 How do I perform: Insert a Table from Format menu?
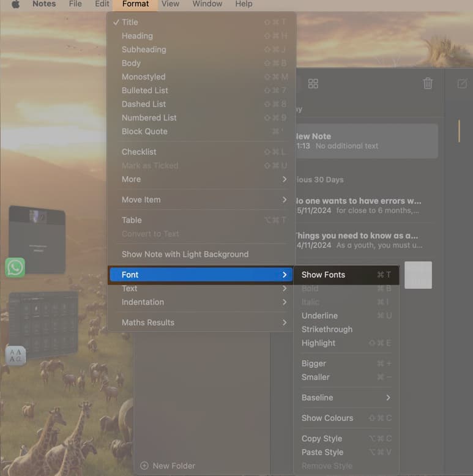click(201, 220)
